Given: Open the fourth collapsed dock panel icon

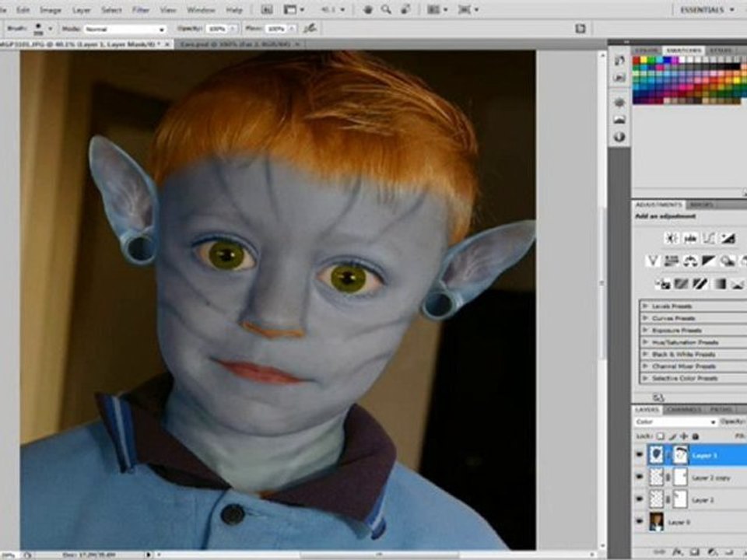Looking at the screenshot, I should tap(619, 120).
